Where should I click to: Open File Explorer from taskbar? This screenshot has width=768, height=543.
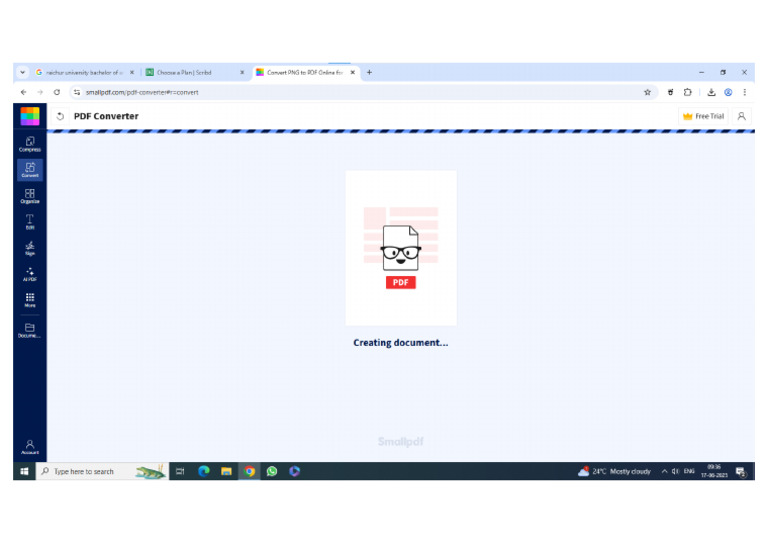tap(226, 471)
